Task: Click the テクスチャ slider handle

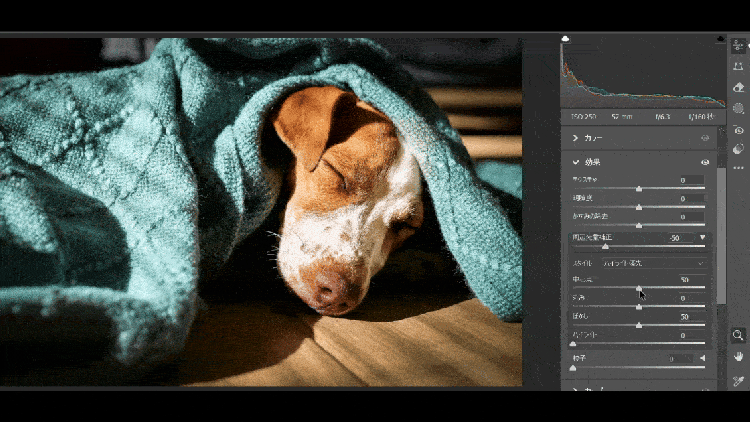Action: click(x=639, y=189)
